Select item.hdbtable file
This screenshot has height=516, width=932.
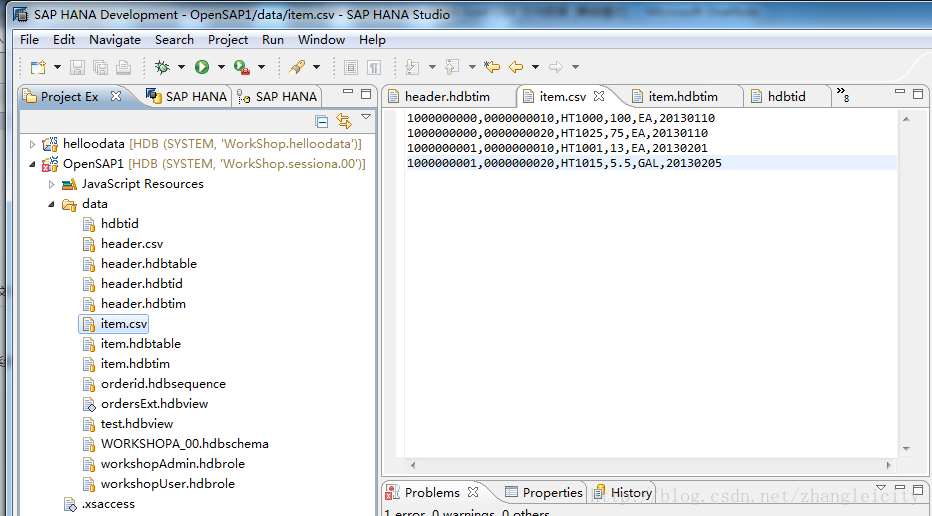click(140, 344)
